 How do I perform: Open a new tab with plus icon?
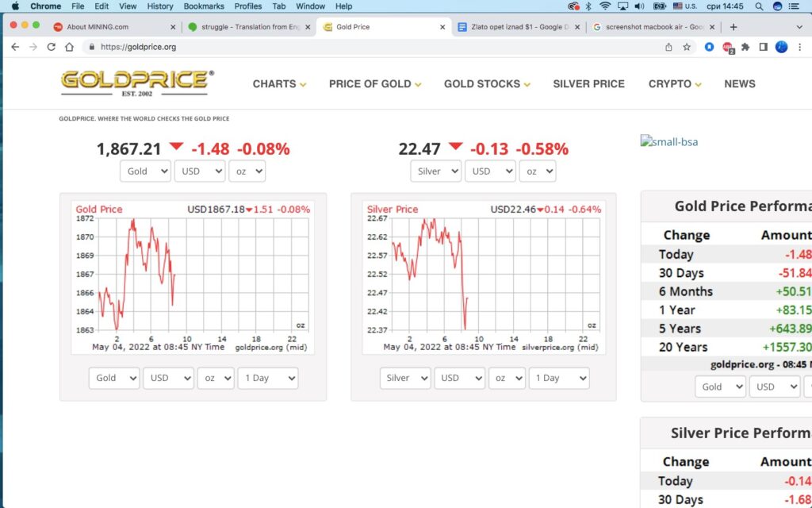click(x=733, y=26)
